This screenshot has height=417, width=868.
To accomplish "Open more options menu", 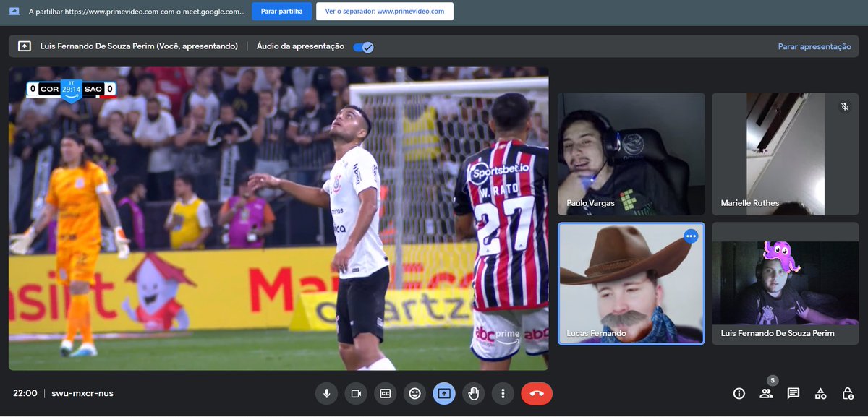I will tap(503, 393).
